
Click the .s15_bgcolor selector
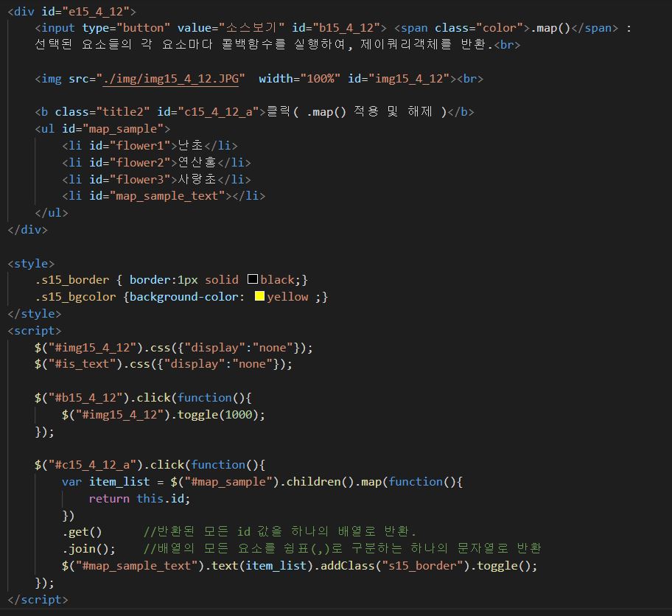click(x=75, y=297)
